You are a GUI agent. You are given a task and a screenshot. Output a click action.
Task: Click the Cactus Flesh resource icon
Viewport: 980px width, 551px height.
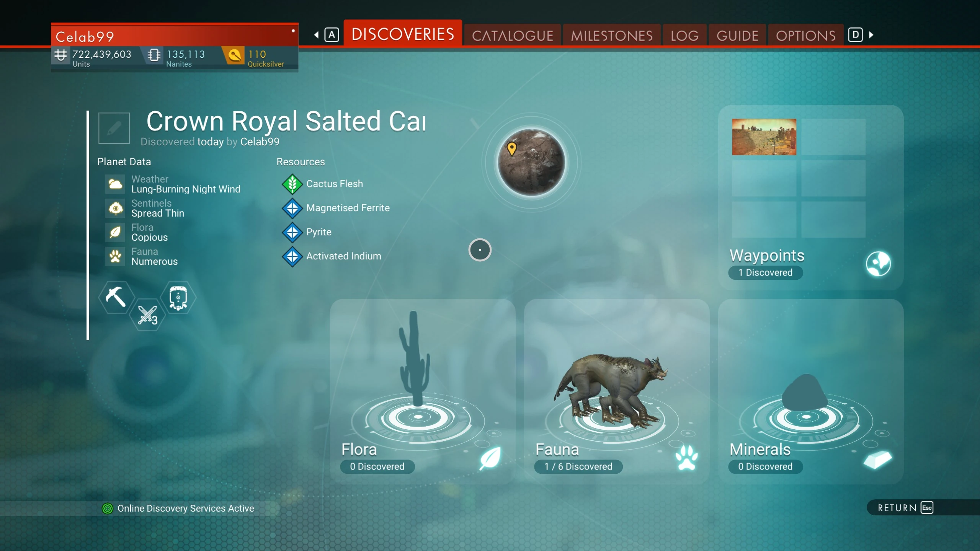coord(292,184)
